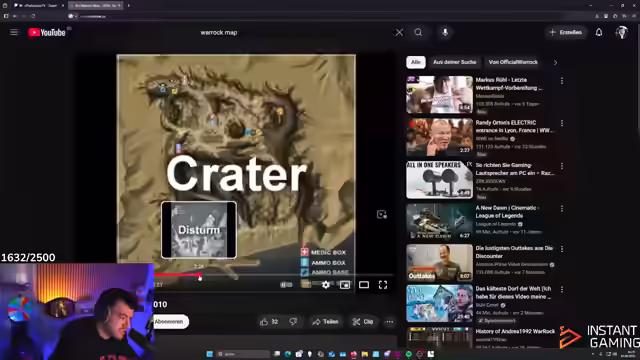
Task: Reload the page in browser toolbar
Action: (33, 16)
